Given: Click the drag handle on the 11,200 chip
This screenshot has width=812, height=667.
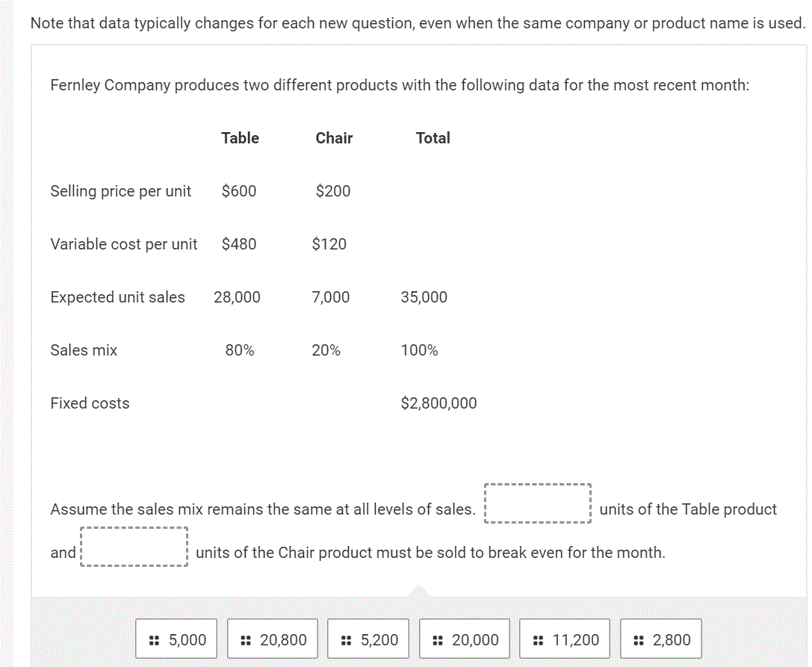Looking at the screenshot, I should (538, 639).
